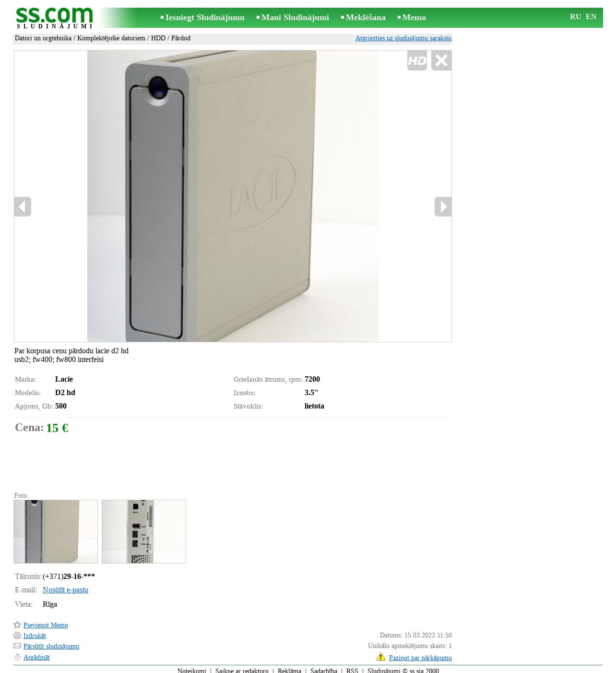The image size is (616, 673).
Task: Click Paziņot par pārkāpumu link
Action: pos(420,658)
